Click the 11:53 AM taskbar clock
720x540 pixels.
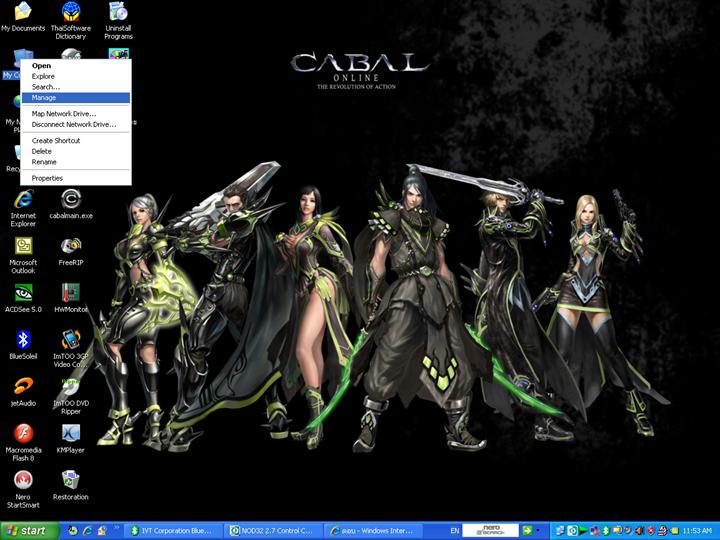697,531
